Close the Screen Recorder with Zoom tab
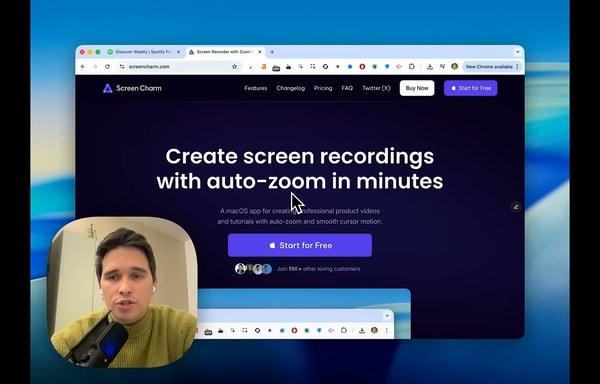Image resolution: width=600 pixels, height=384 pixels. (260, 52)
